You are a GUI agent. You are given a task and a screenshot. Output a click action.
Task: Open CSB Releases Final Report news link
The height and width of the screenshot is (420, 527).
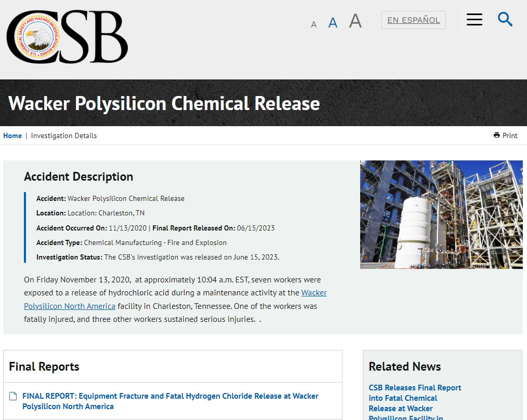click(415, 403)
